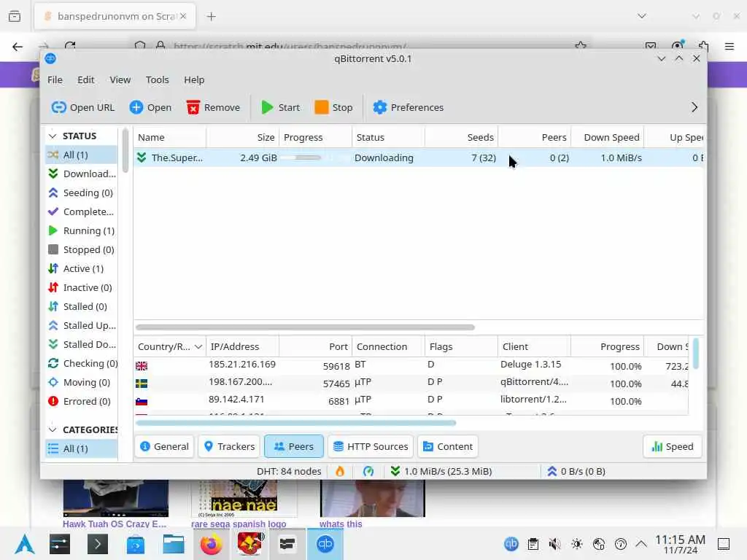747x560 pixels.
Task: Open the Edit menu
Action: 86,80
